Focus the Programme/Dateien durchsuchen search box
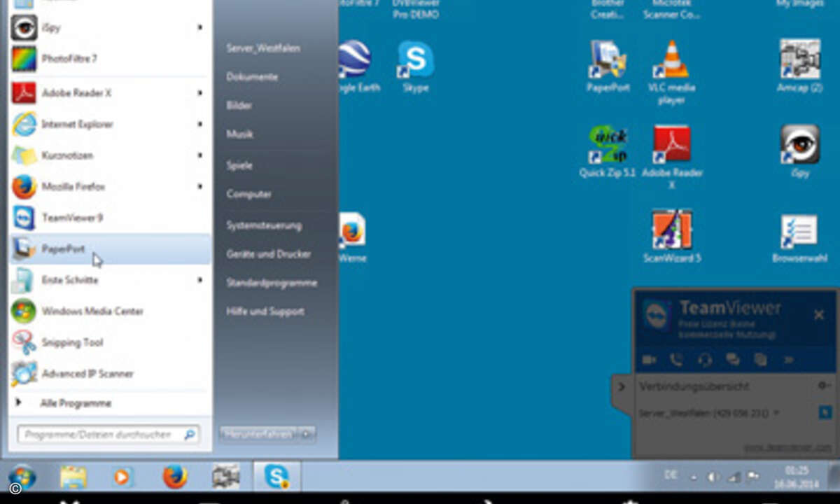Viewport: 840px width, 504px height. 108,435
